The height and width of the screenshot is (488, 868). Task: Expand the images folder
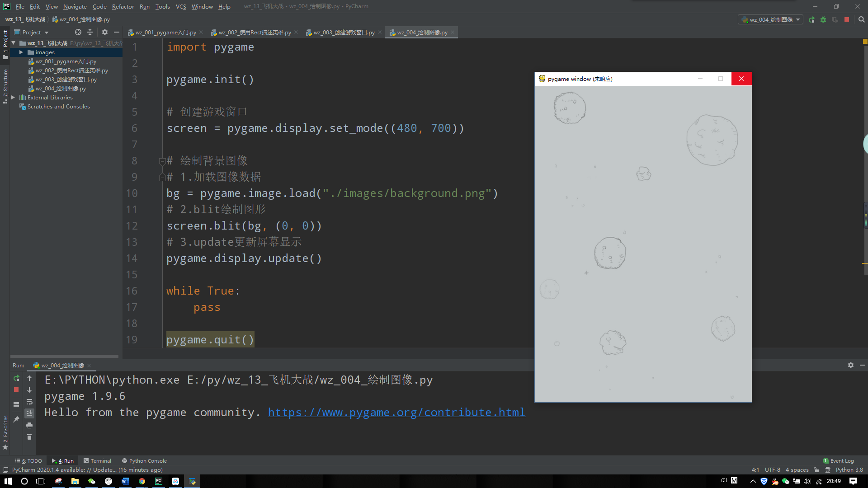(21, 52)
